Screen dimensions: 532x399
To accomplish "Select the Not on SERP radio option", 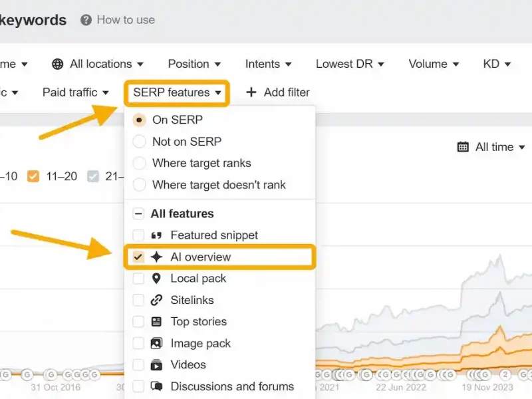I will pyautogui.click(x=139, y=142).
